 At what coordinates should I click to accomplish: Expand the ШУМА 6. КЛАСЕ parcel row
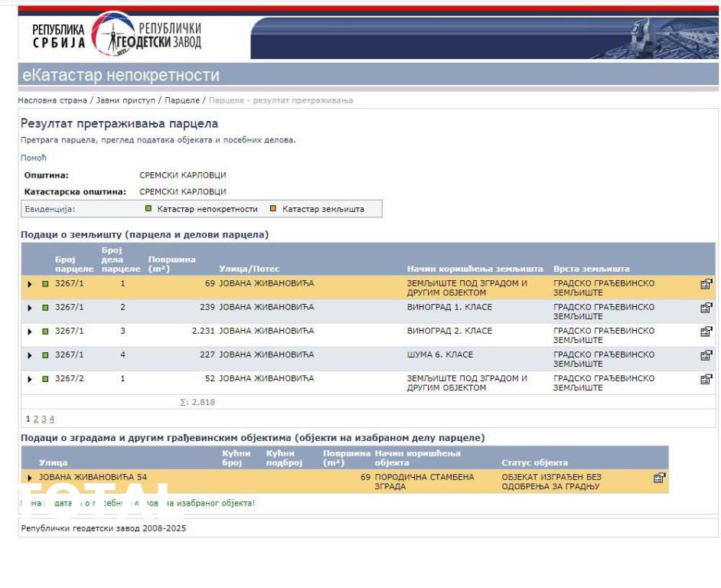(30, 356)
